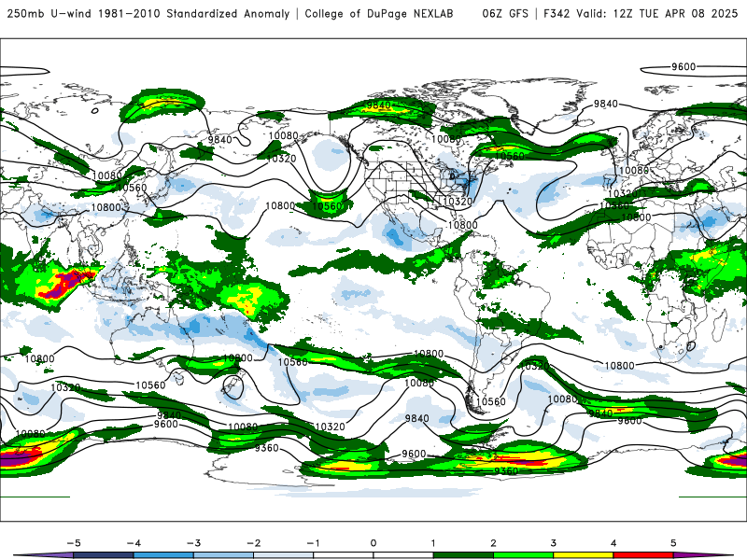
Task: Click the '10800' contour label south of Africa
Action: pyautogui.click(x=619, y=366)
